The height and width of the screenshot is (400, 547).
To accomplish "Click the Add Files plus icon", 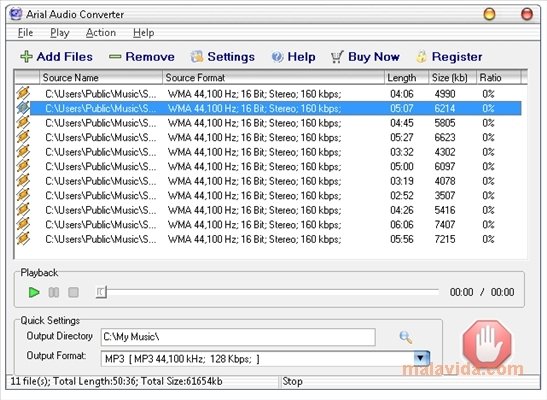I will click(26, 56).
